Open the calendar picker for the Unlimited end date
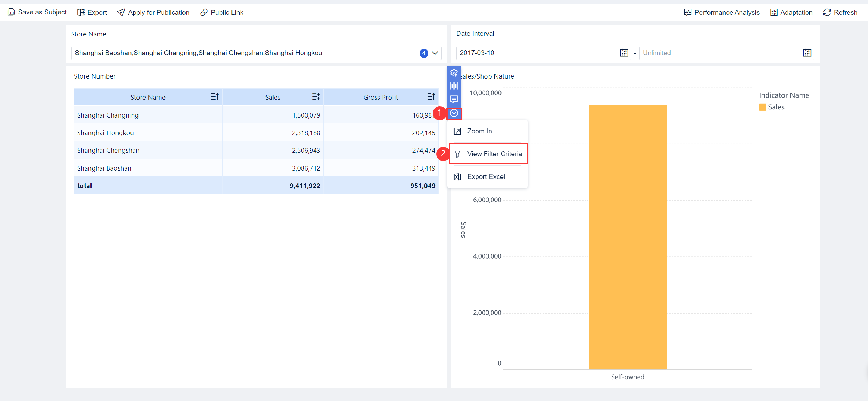Screen dimensions: 868x401 (x=807, y=53)
